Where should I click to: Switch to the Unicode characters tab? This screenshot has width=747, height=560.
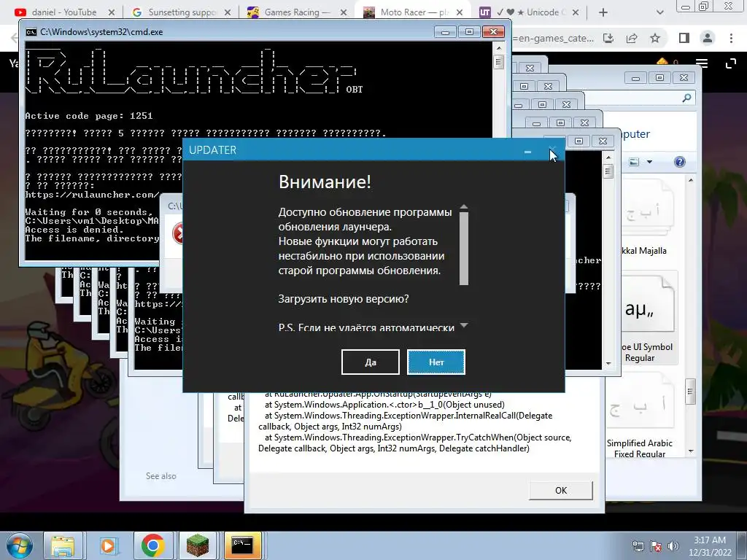pos(529,12)
